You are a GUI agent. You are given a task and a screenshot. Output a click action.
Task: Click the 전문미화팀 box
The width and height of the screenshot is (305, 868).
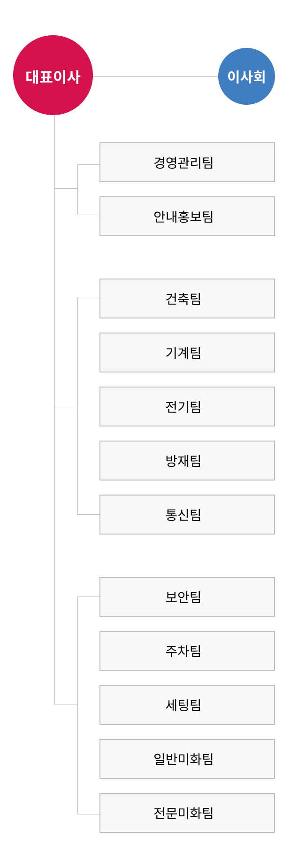point(187,813)
